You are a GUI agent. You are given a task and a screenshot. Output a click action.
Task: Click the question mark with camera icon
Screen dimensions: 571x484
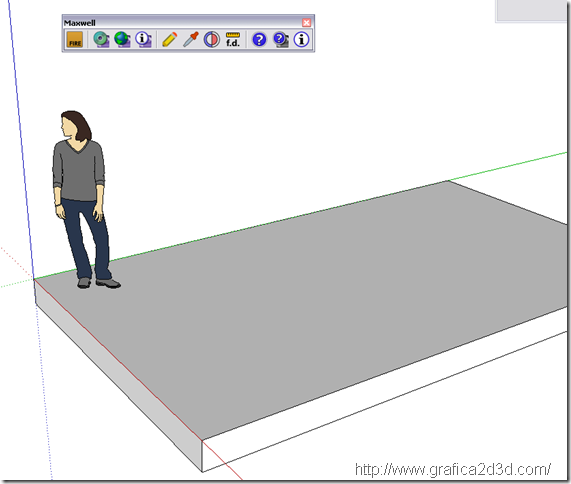pos(280,39)
